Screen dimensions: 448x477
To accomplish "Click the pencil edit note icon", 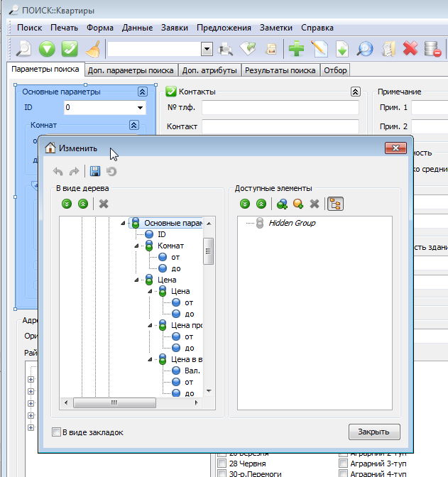I will [319, 49].
